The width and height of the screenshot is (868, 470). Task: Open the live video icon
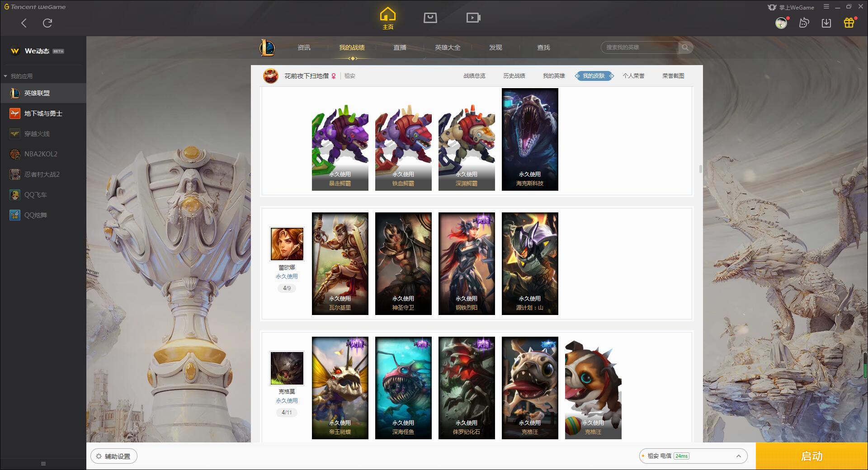click(473, 18)
